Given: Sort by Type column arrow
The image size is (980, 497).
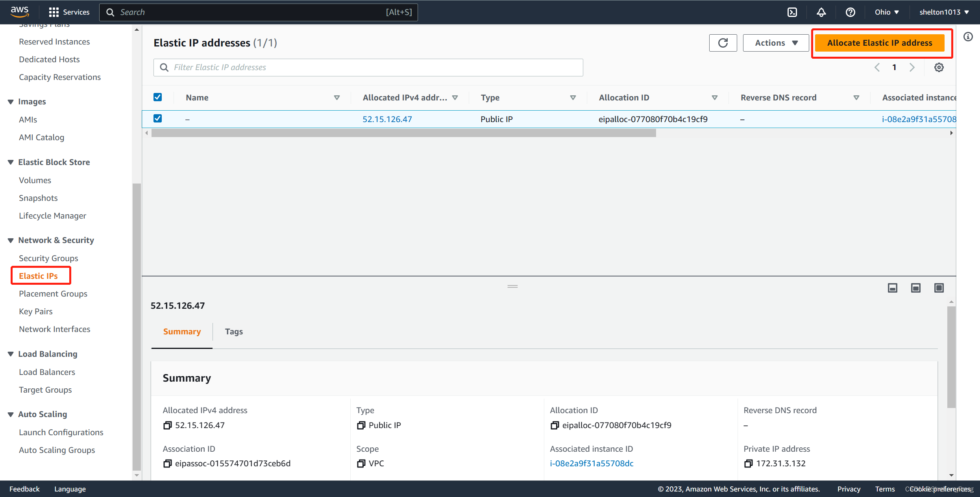Looking at the screenshot, I should point(573,98).
